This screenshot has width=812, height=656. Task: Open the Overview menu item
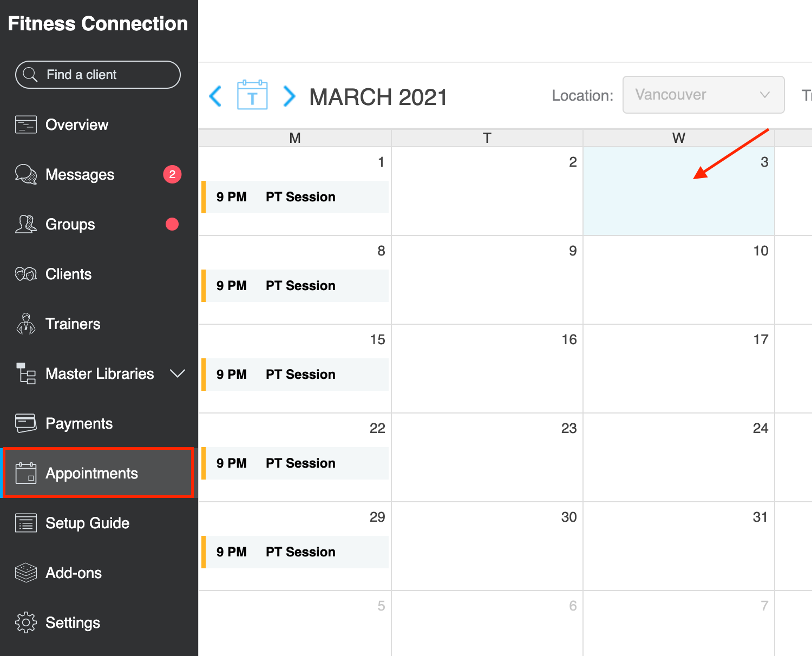click(x=99, y=124)
